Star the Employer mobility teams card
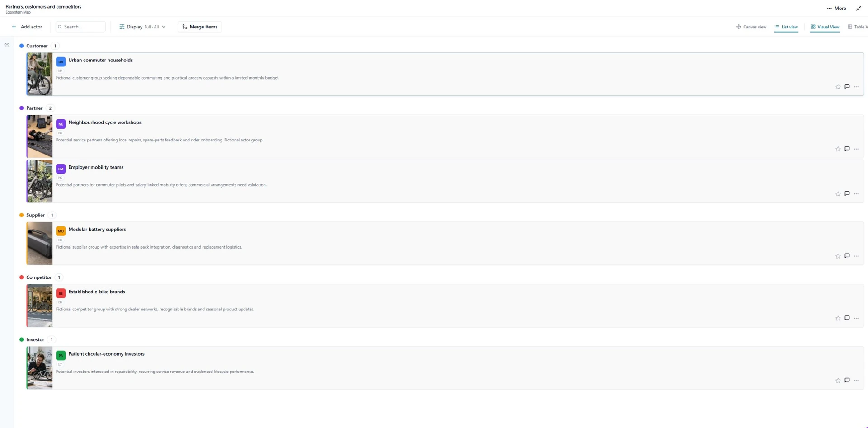The image size is (868, 428). tap(838, 194)
